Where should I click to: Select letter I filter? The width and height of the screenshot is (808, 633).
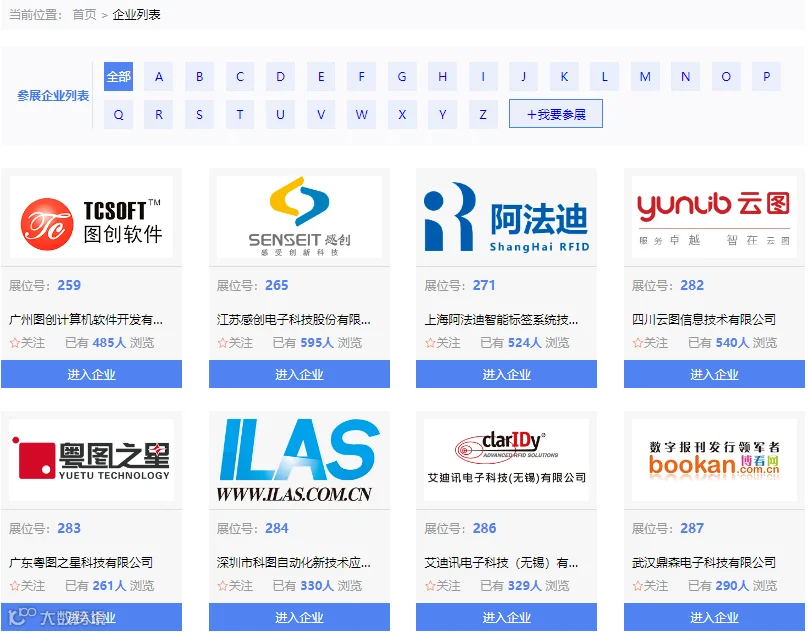pos(483,77)
